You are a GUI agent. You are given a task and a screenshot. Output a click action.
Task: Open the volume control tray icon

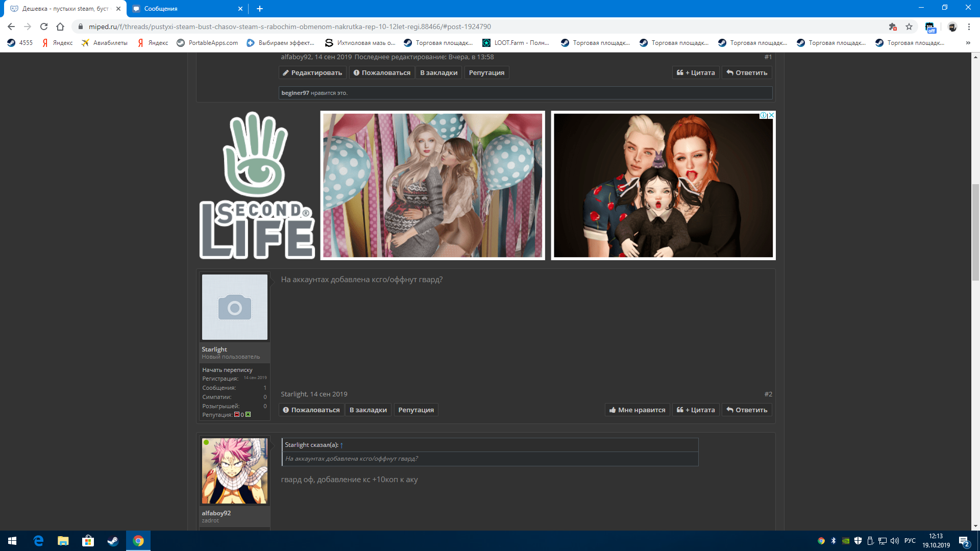pyautogui.click(x=895, y=541)
